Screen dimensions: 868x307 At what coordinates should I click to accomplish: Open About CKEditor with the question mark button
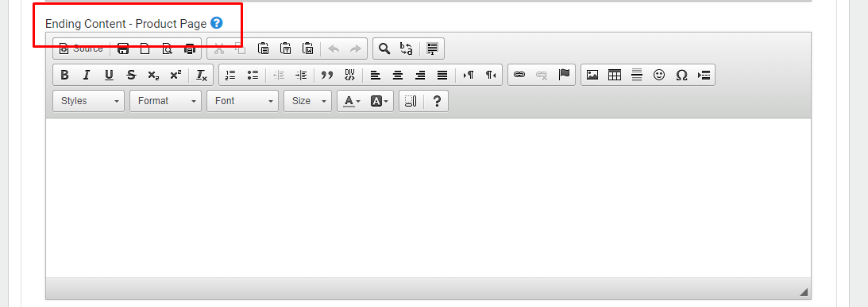coord(437,101)
